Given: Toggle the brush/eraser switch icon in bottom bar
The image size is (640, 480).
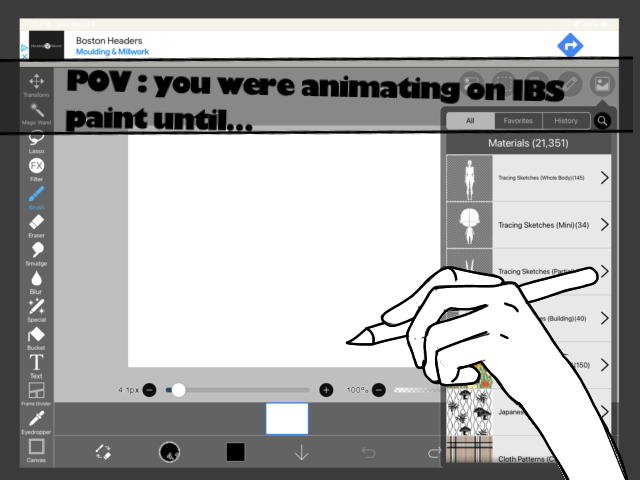Looking at the screenshot, I should pyautogui.click(x=102, y=452).
